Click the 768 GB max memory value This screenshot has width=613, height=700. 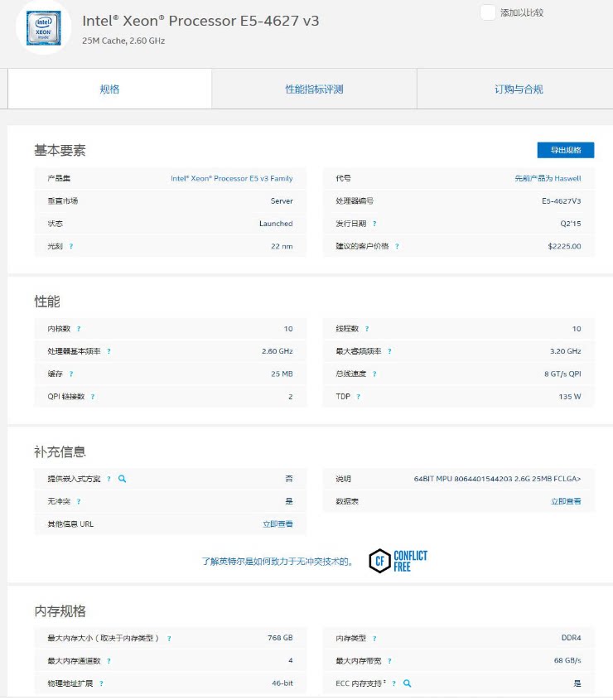280,638
